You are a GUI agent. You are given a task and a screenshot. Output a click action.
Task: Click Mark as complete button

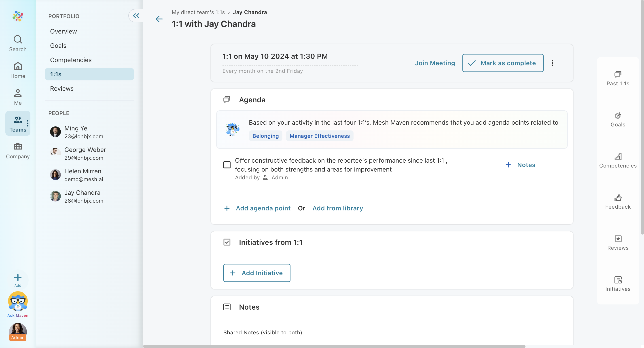pos(502,63)
